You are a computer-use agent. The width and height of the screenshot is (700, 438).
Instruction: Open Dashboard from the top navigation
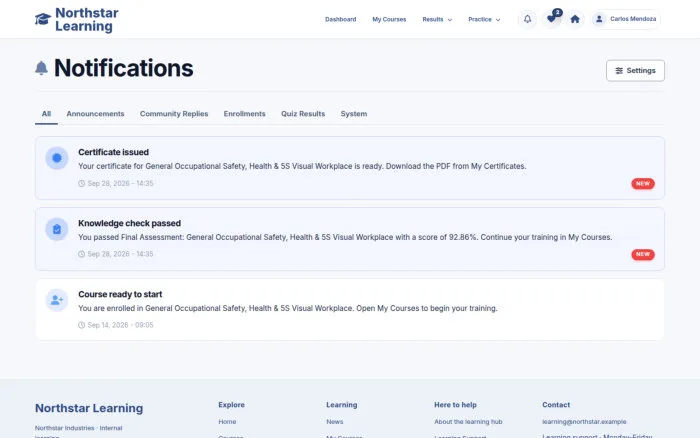pyautogui.click(x=341, y=19)
